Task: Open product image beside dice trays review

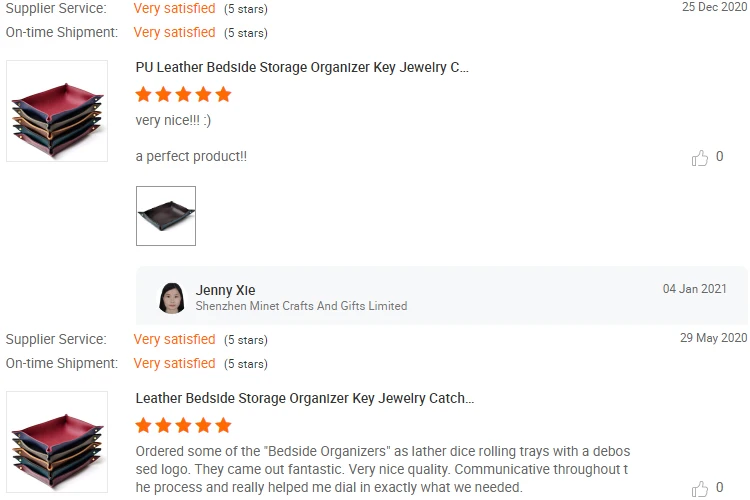Action: coord(57,441)
